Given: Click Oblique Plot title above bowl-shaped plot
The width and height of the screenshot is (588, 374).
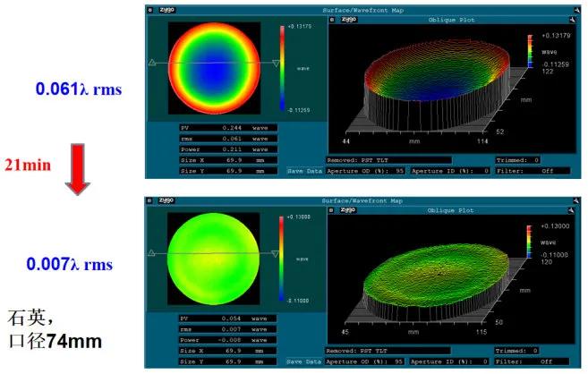Looking at the screenshot, I should point(451,20).
